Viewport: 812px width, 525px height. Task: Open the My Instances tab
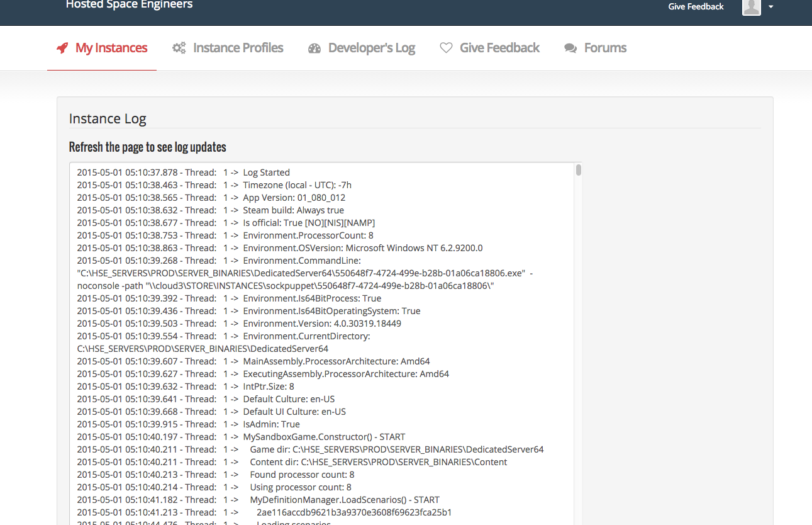[102, 48]
